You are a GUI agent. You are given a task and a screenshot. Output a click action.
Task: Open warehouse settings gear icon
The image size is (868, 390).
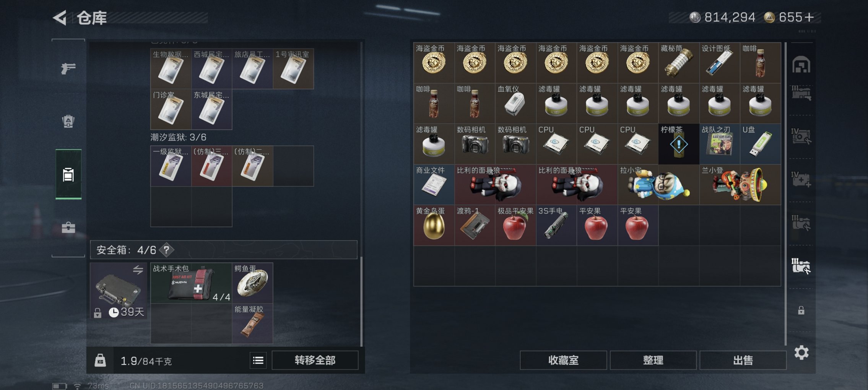tap(801, 353)
